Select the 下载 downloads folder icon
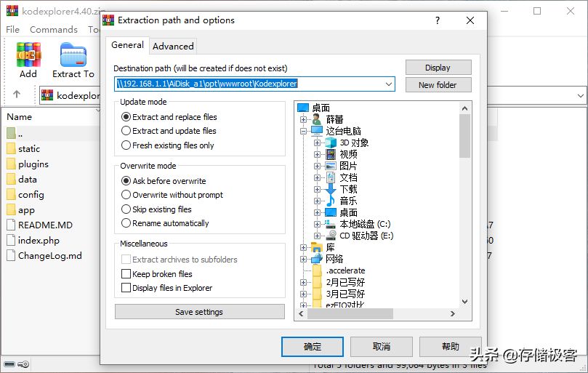This screenshot has height=373, width=588. [331, 189]
